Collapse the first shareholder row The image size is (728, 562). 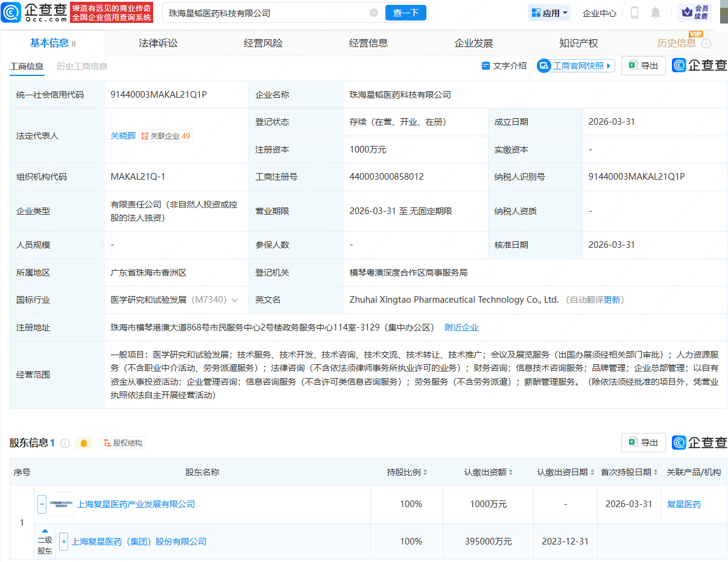[41, 505]
